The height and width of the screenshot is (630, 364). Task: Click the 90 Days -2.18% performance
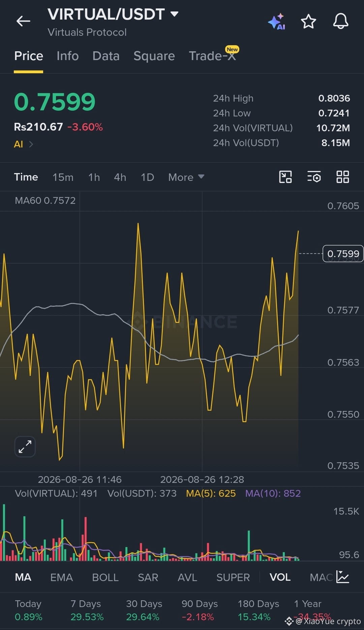[200, 610]
